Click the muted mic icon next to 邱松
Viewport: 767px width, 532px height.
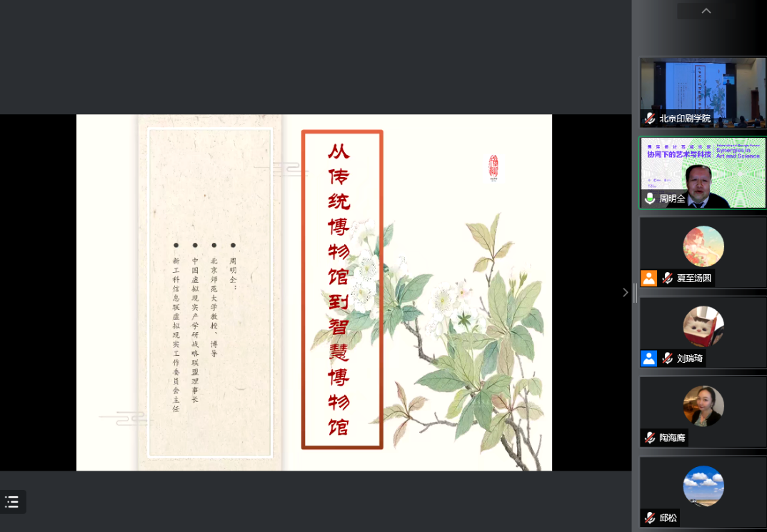pos(650,518)
